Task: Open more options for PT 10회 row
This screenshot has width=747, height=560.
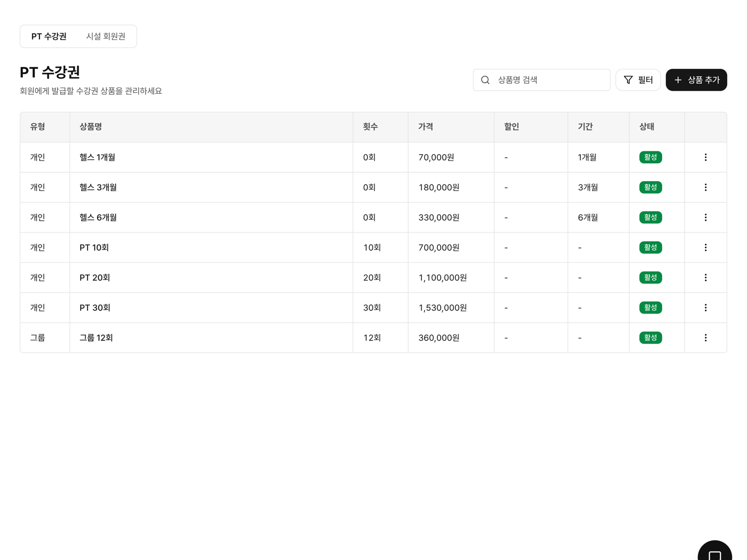Action: [705, 247]
